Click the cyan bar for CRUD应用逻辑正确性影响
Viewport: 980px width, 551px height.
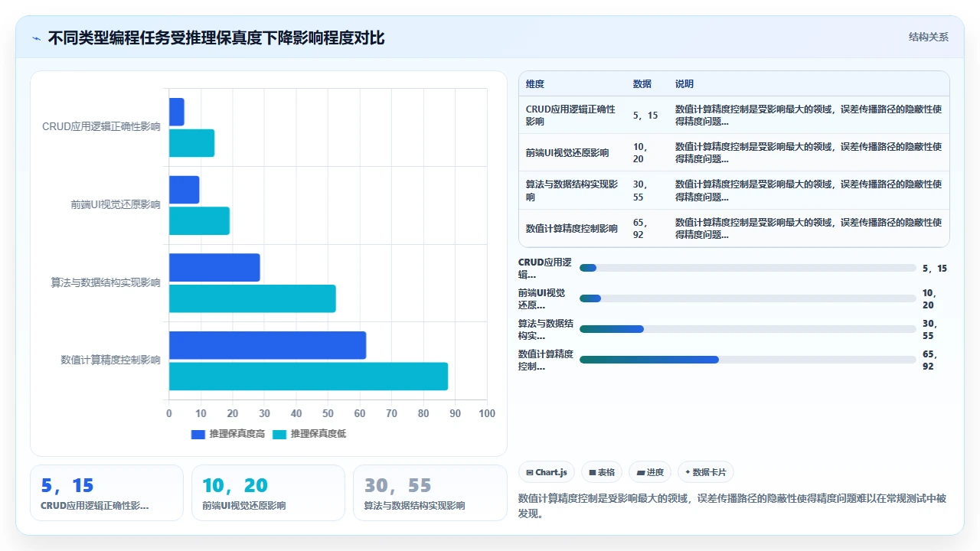pos(191,143)
